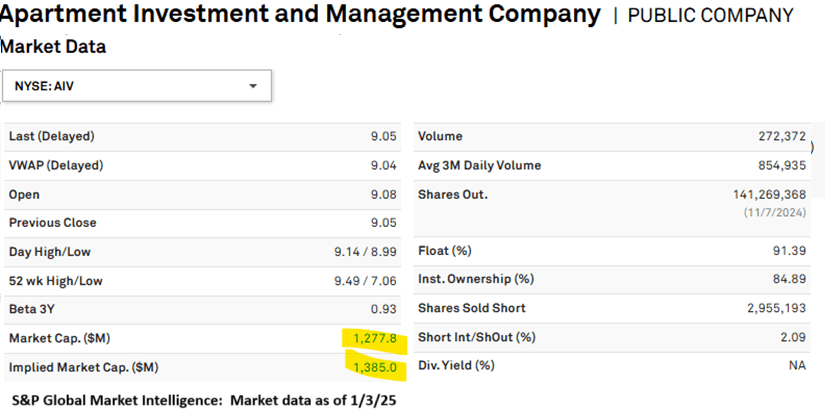Click the dropdown arrow next to NYSE: AIV
Screen dimensions: 825x417
(x=253, y=86)
